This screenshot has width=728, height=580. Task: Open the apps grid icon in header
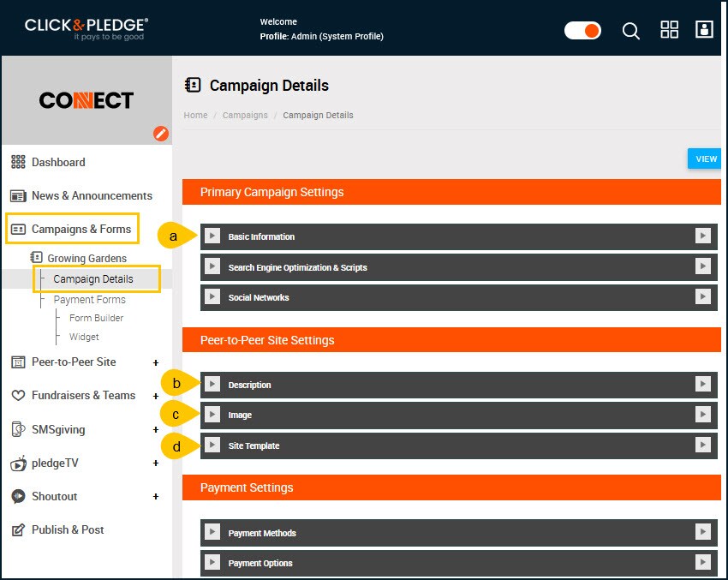click(669, 30)
